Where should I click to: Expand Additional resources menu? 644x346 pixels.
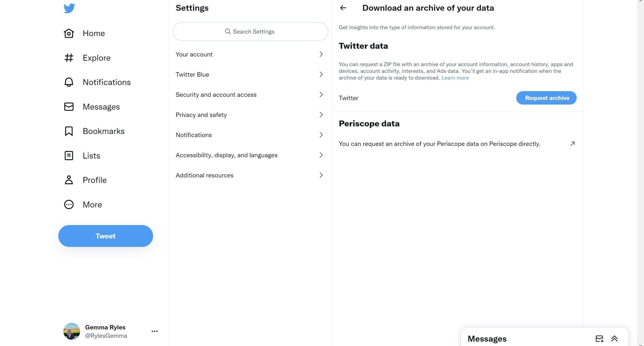(x=251, y=175)
